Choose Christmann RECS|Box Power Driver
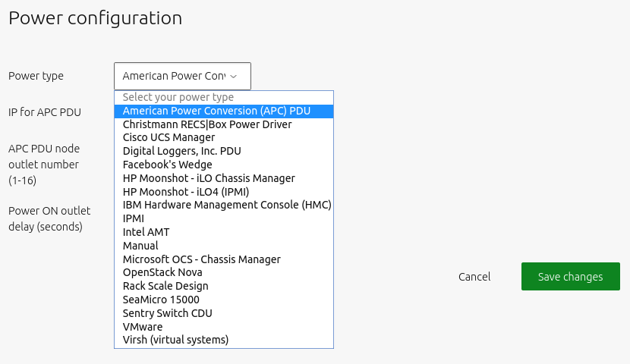 [207, 124]
